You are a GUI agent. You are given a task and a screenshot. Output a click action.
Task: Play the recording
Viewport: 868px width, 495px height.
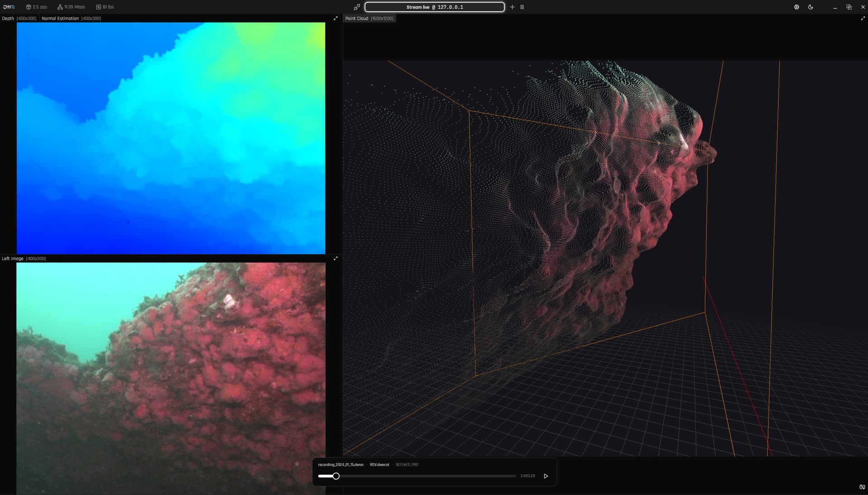[x=546, y=476]
